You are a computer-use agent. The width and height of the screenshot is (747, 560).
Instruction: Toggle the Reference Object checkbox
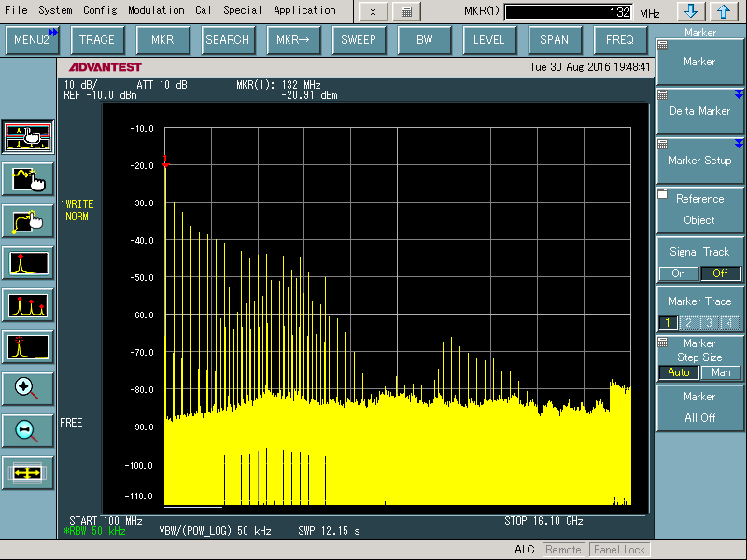click(663, 194)
